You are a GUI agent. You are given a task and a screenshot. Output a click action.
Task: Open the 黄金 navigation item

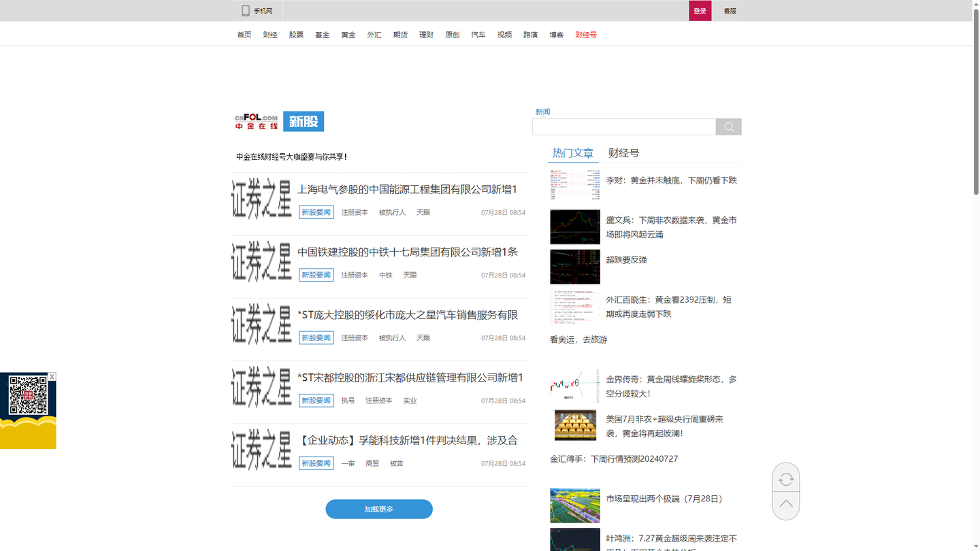click(x=348, y=35)
